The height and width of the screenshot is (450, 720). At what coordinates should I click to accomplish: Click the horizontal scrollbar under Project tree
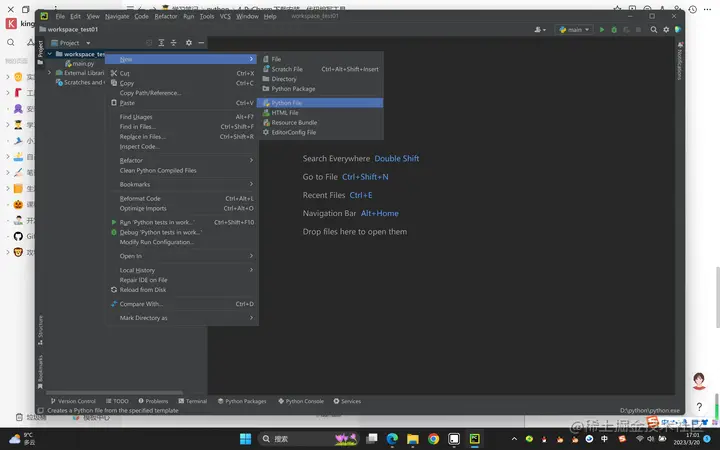pyautogui.click(x=115, y=393)
